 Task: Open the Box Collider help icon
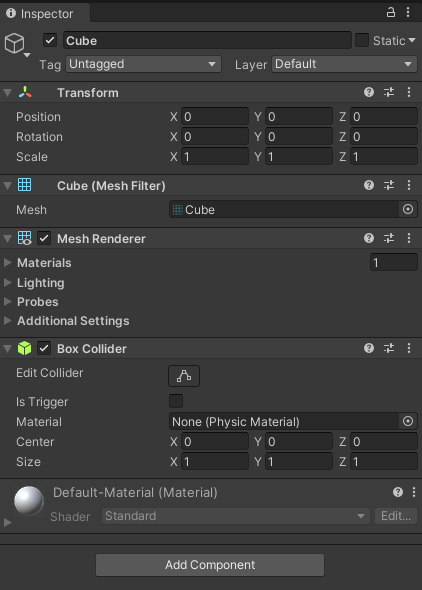[369, 348]
